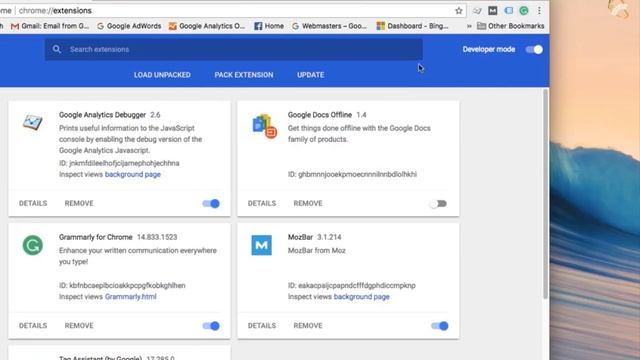Open the MozBar extension icon in toolbar
Viewport: 640px width, 360px height.
493,11
